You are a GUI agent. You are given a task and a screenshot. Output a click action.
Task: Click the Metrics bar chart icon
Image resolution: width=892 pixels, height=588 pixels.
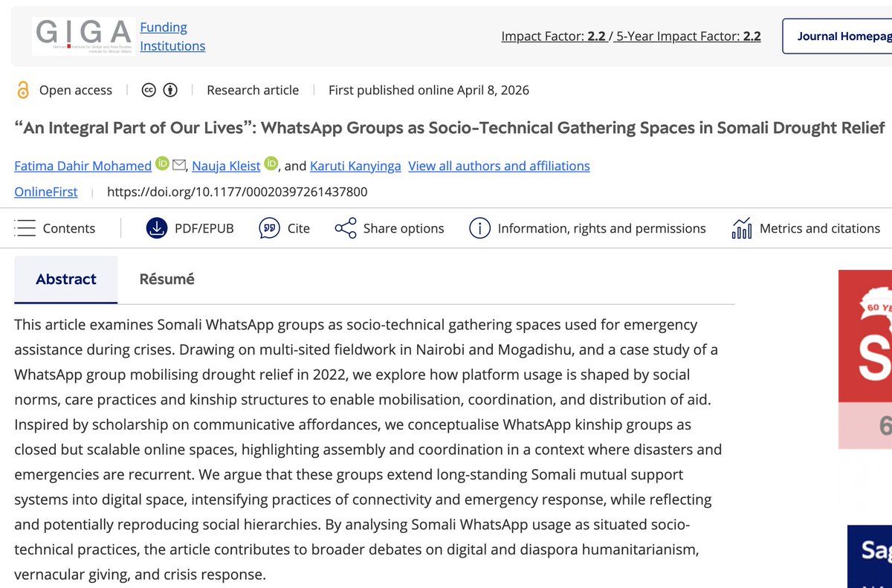click(742, 228)
